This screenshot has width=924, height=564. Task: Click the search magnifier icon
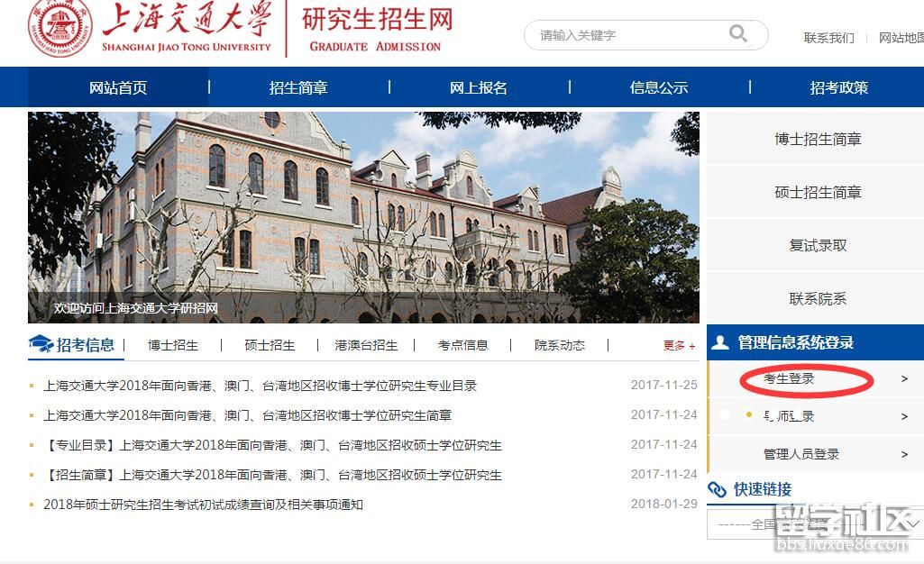click(x=738, y=34)
